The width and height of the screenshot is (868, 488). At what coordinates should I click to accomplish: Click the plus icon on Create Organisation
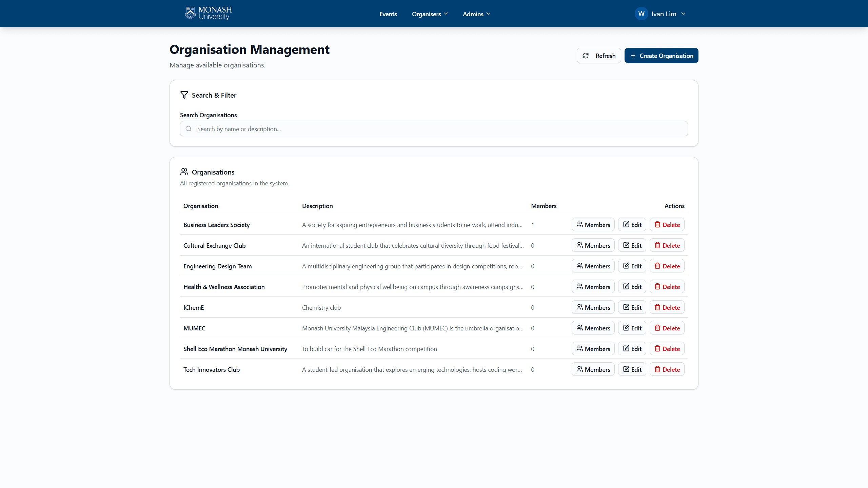tap(633, 55)
